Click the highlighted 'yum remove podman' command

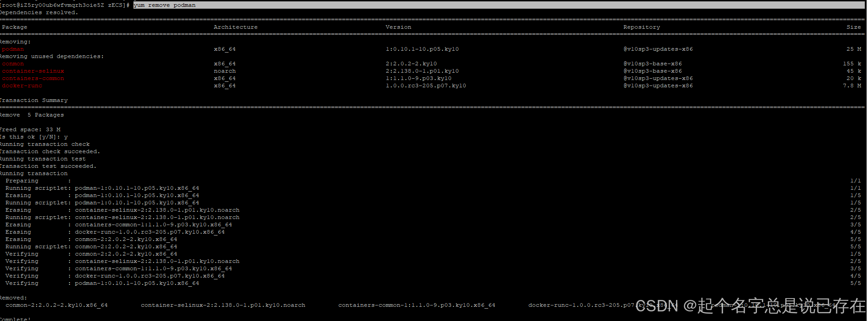165,5
